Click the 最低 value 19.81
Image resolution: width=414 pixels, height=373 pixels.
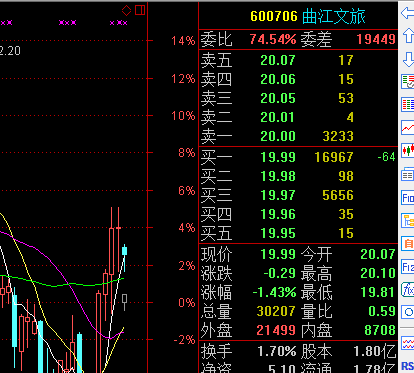click(x=378, y=292)
